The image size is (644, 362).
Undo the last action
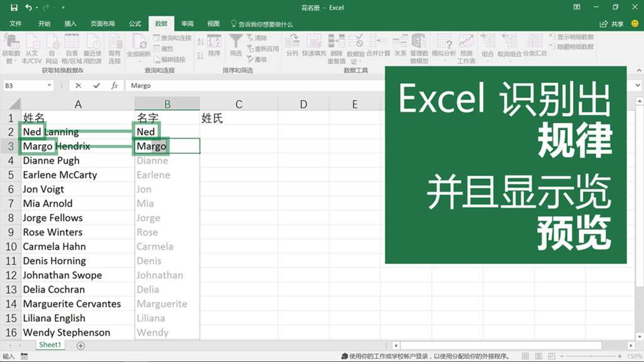pyautogui.click(x=28, y=8)
